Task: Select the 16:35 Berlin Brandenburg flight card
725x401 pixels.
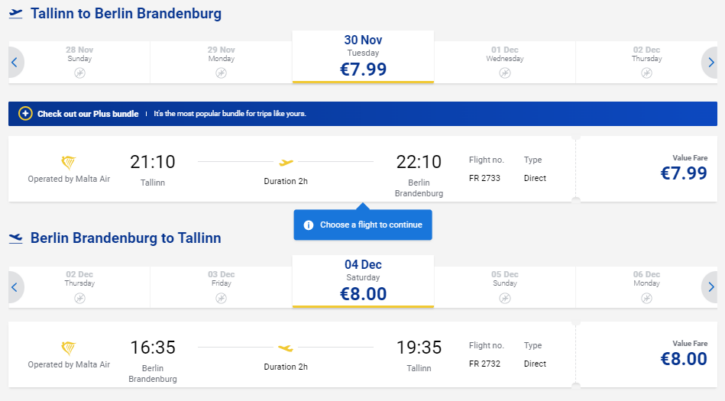Action: 292,355
